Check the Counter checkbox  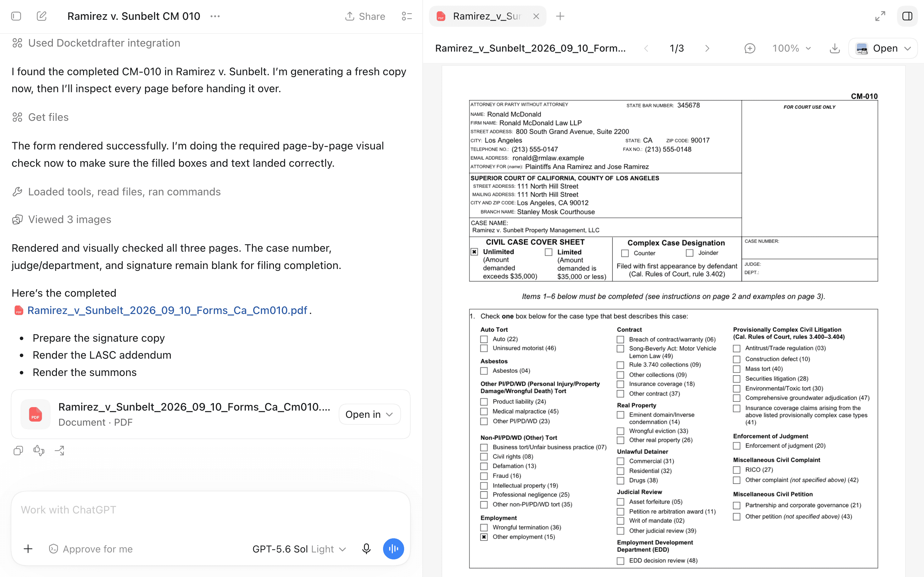click(x=625, y=253)
